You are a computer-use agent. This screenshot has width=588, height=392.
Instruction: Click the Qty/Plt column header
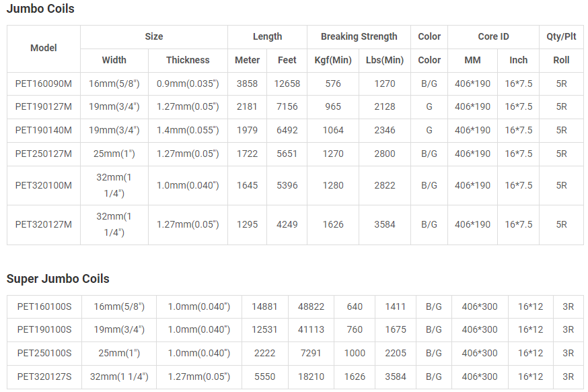pos(561,36)
